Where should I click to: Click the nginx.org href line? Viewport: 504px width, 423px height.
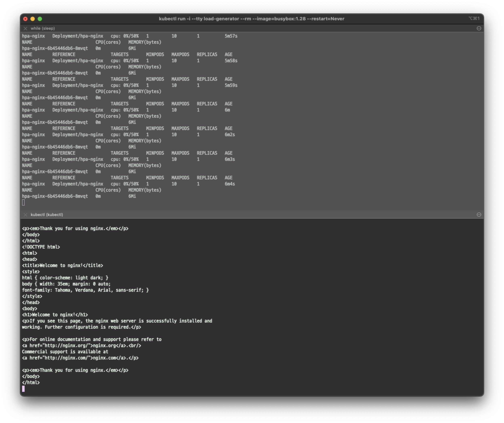82,346
